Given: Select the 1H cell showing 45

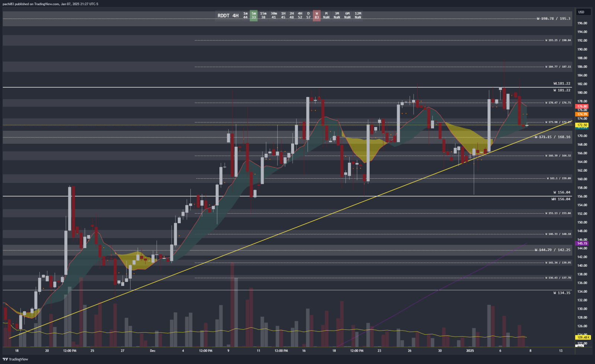Looking at the screenshot, I should pos(283,16).
